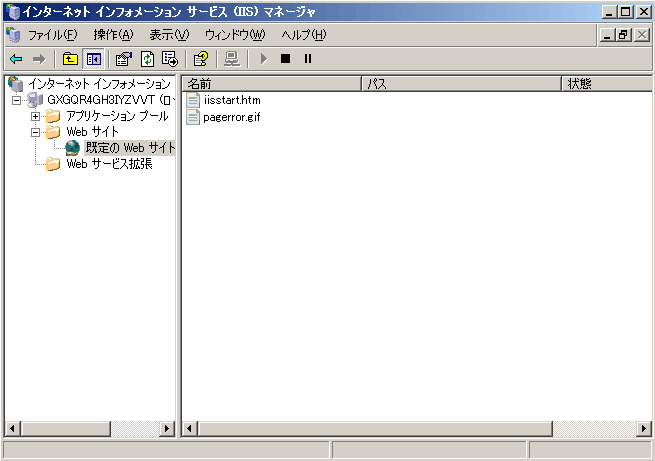Expand the アプリケーション プール node
655x461 pixels.
pos(36,116)
